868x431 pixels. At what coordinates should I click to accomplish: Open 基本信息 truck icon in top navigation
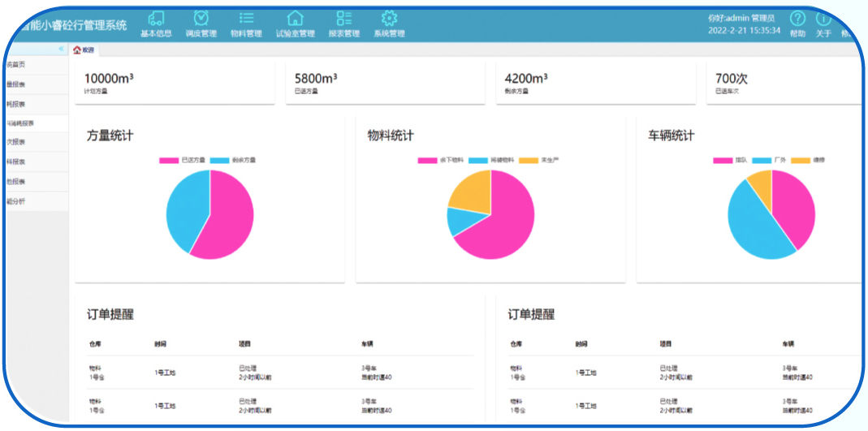156,19
